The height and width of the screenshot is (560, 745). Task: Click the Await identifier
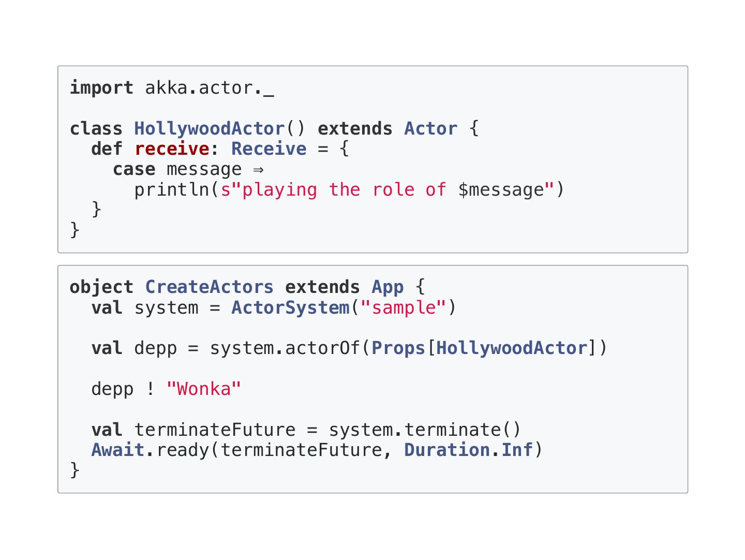[x=117, y=450]
